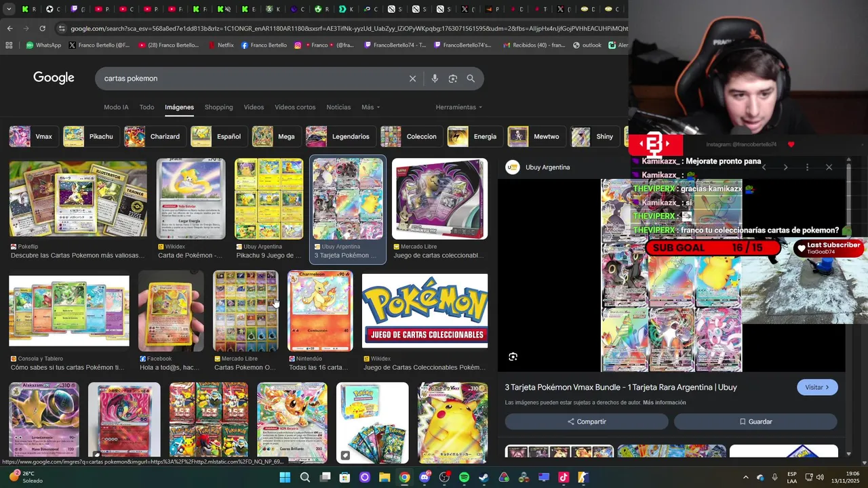Image resolution: width=868 pixels, height=488 pixels.
Task: Click the cartas pokemon search field
Action: [x=251, y=79]
